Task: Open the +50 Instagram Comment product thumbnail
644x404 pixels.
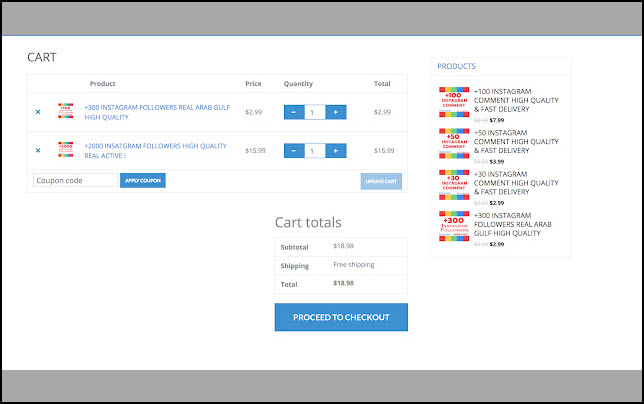Action: 454,143
